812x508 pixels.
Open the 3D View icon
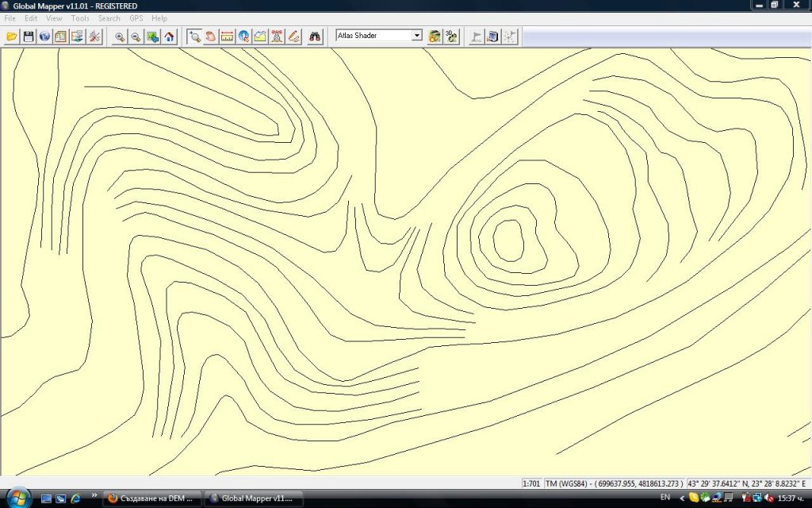point(451,37)
